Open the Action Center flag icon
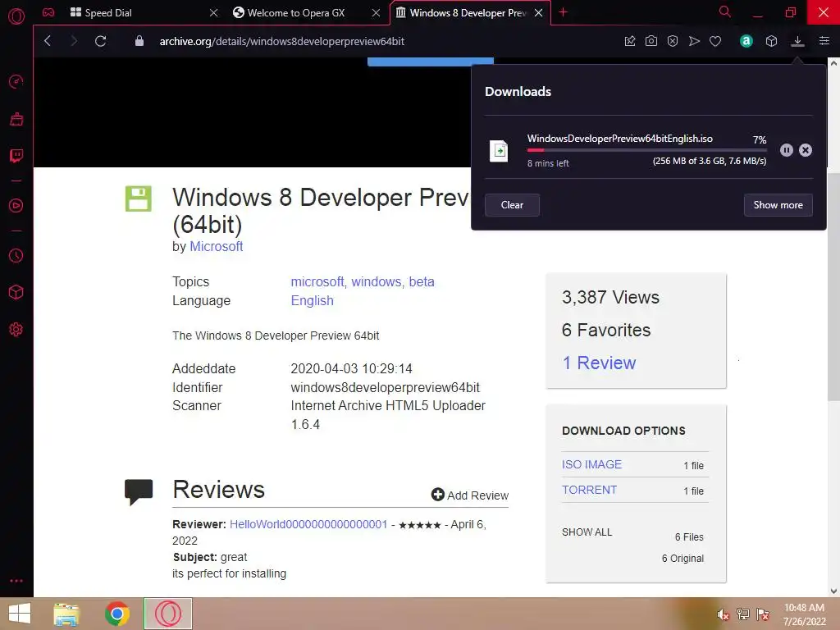840x630 pixels. (763, 614)
